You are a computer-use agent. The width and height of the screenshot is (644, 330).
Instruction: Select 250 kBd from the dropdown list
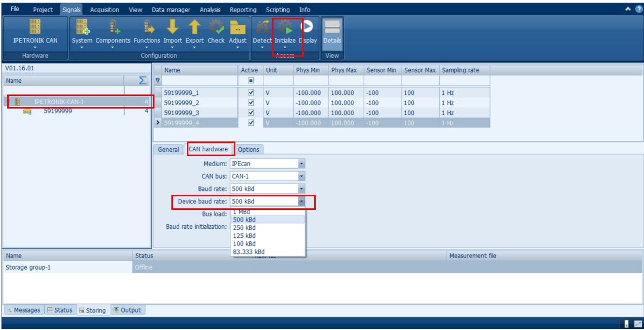(x=244, y=228)
